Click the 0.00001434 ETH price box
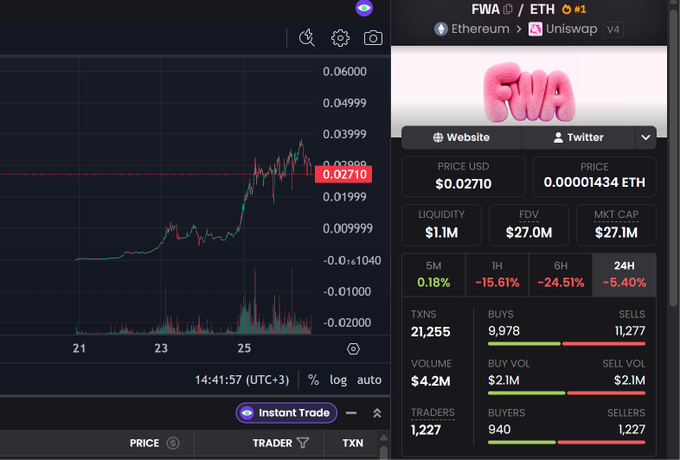Viewport: 680px width, 460px height. click(x=594, y=176)
